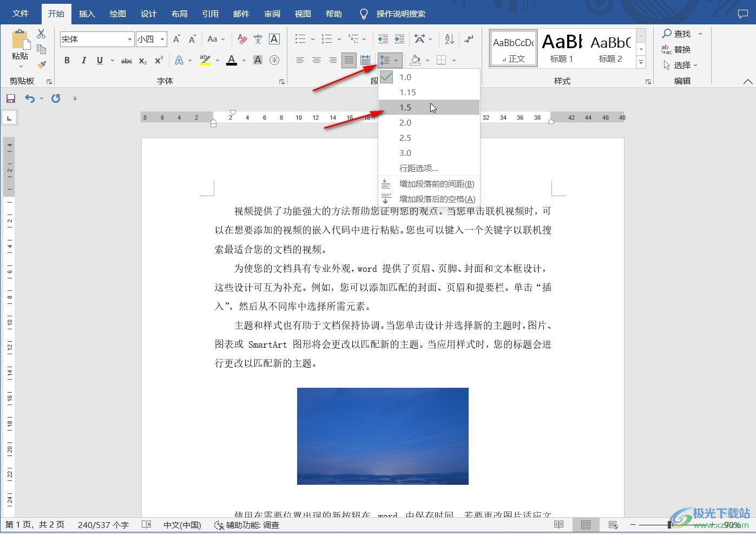The image size is (756, 534).
Task: Click the Cut scissors icon
Action: tap(41, 34)
